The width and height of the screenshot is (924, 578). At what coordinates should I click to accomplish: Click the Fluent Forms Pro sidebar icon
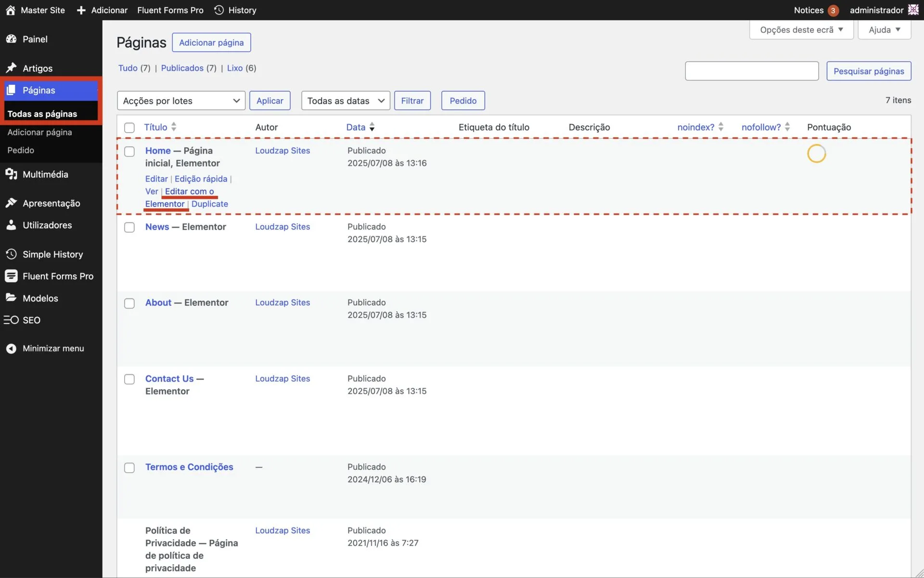(11, 276)
